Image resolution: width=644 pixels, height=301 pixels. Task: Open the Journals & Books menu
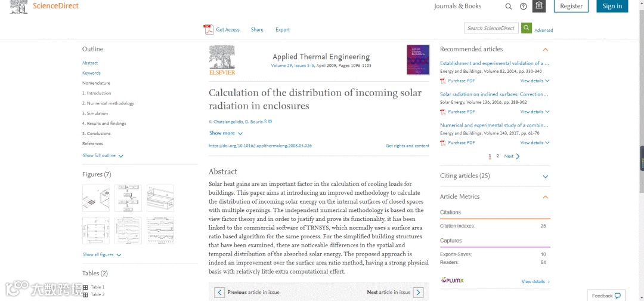(457, 7)
